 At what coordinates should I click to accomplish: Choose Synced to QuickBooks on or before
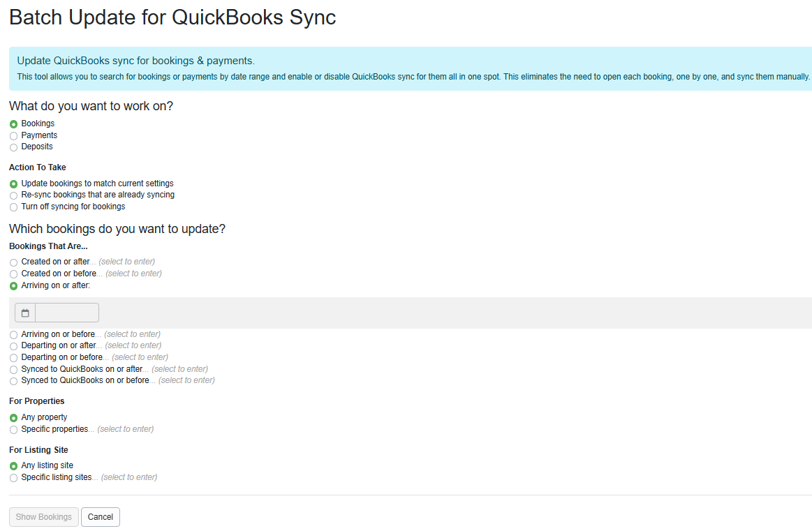[13, 380]
